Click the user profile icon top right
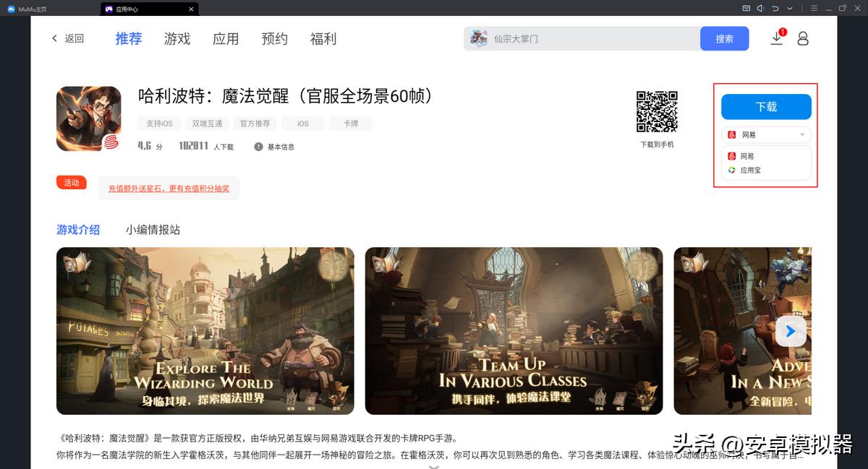The image size is (868, 469). coord(803,39)
